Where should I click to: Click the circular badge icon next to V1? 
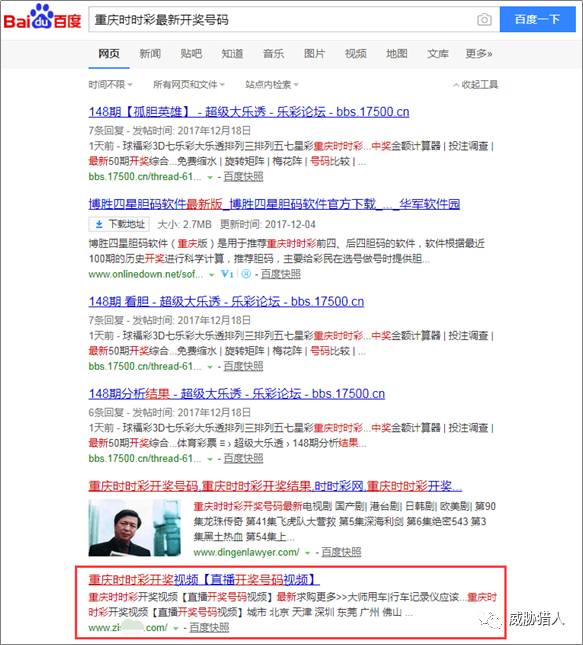pyautogui.click(x=246, y=274)
